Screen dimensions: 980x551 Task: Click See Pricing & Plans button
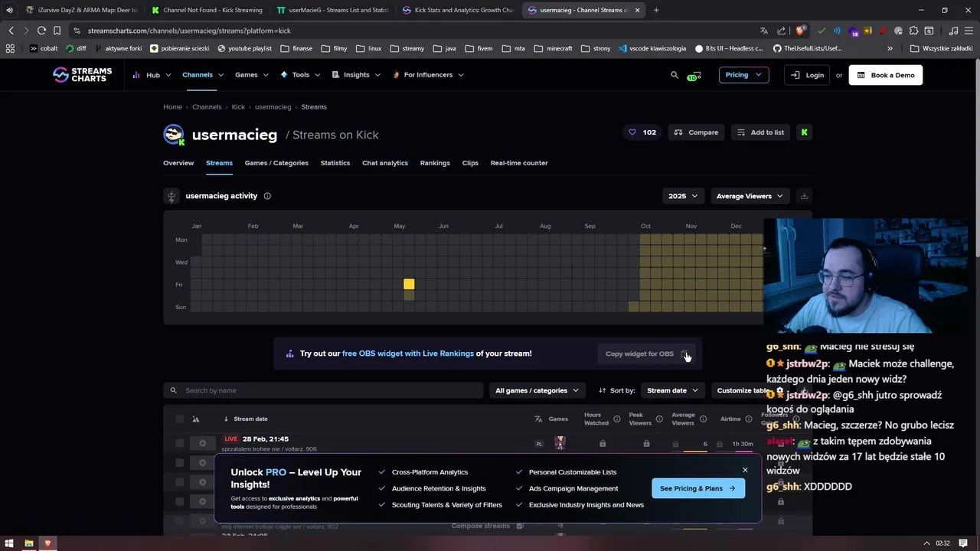pyautogui.click(x=697, y=488)
